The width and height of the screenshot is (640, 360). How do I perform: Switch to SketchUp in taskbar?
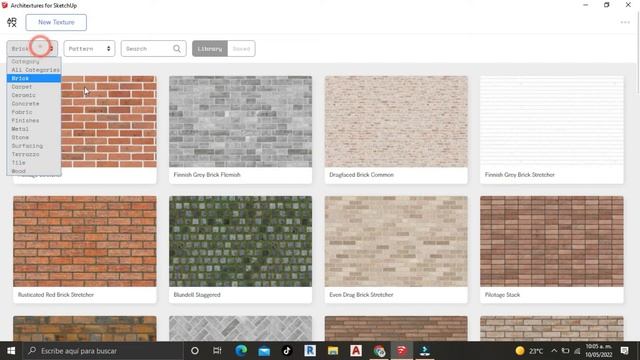402,351
